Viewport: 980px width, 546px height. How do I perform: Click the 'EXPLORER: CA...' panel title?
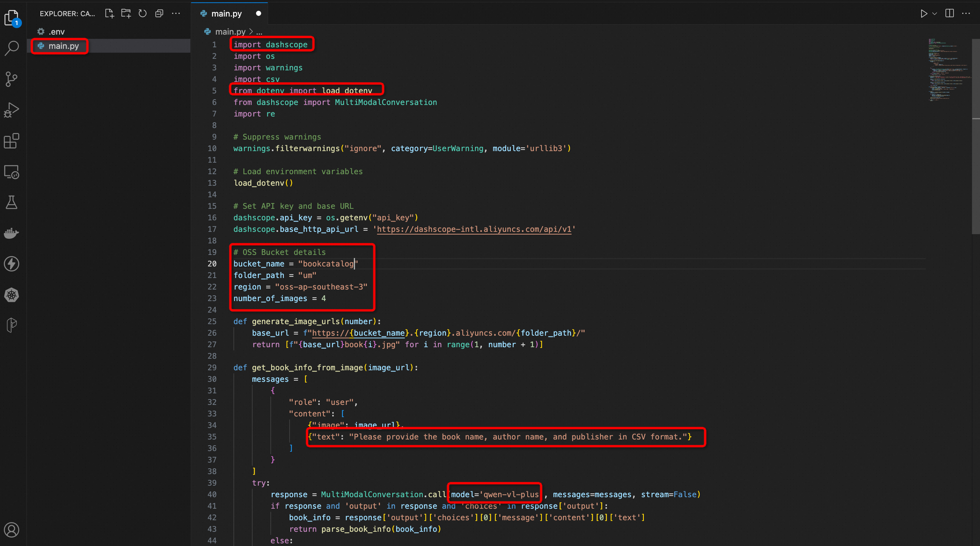[x=67, y=13]
